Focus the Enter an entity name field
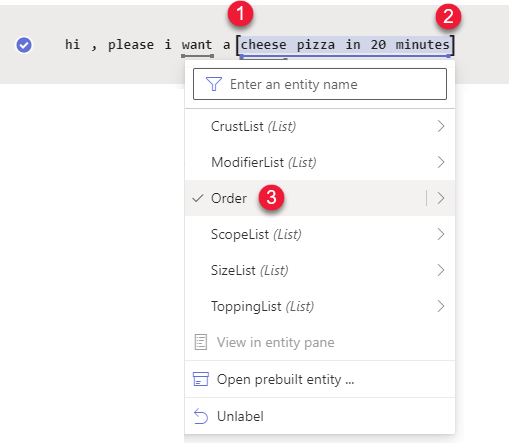Screen dimensions: 509x443 pyautogui.click(x=320, y=84)
